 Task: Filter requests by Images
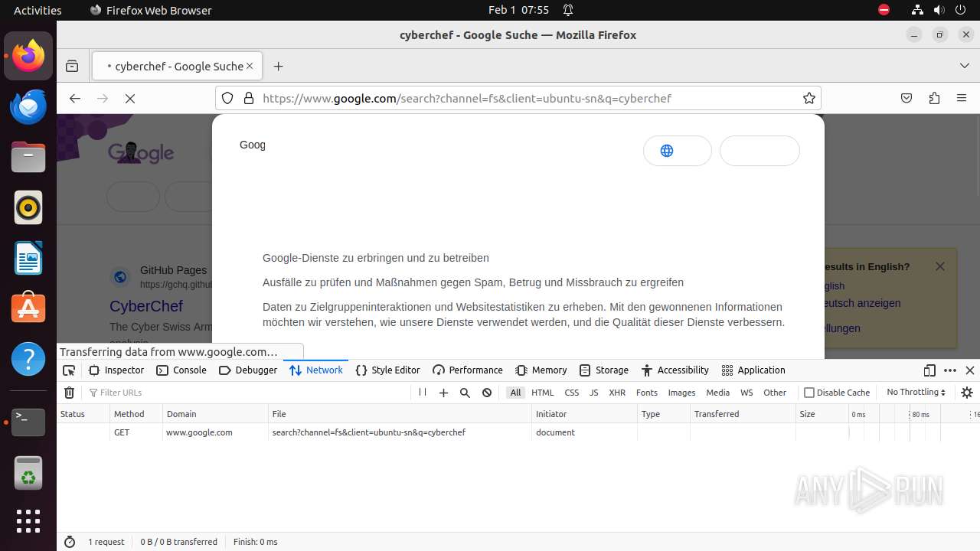click(681, 393)
